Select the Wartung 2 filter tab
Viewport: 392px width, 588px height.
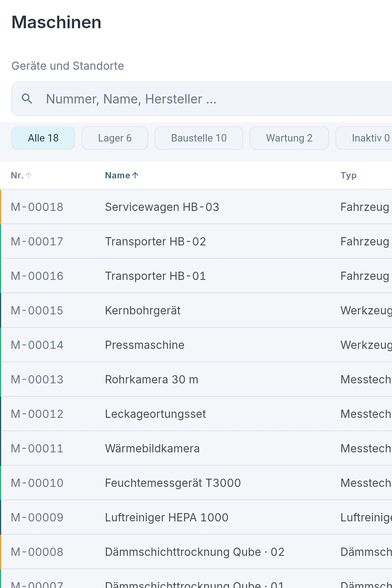click(289, 138)
